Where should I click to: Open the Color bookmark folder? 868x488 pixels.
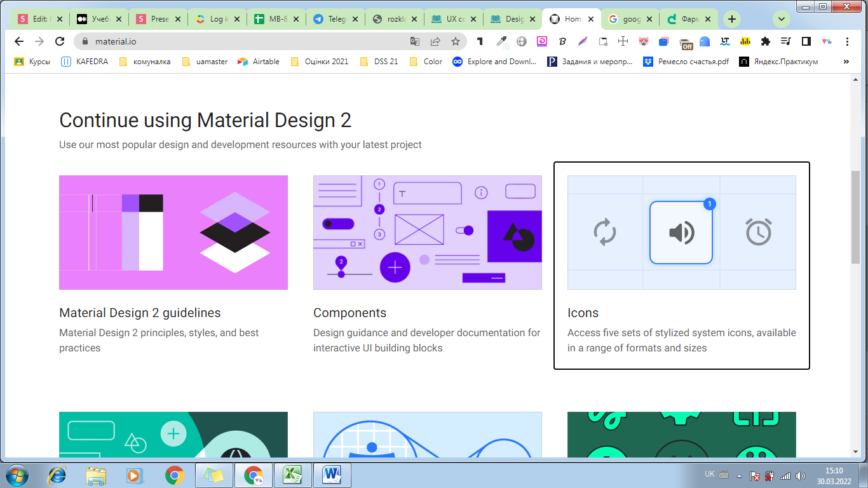pos(426,62)
